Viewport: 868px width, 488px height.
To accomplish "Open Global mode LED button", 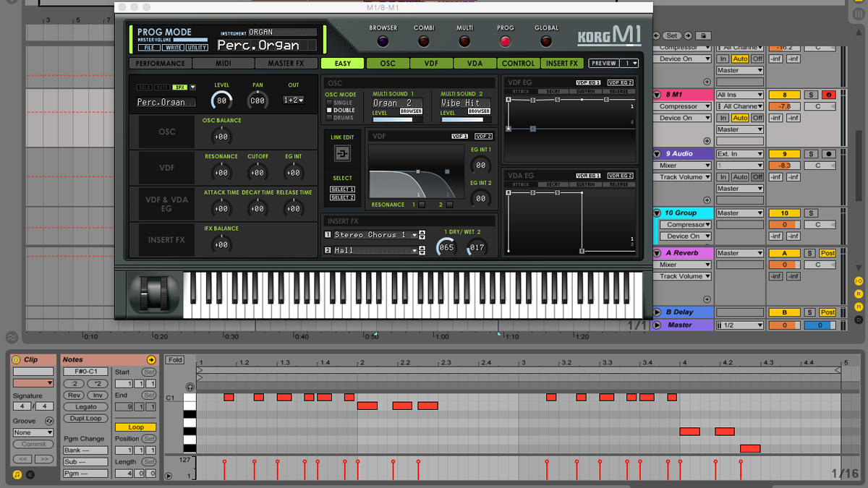I will point(546,42).
